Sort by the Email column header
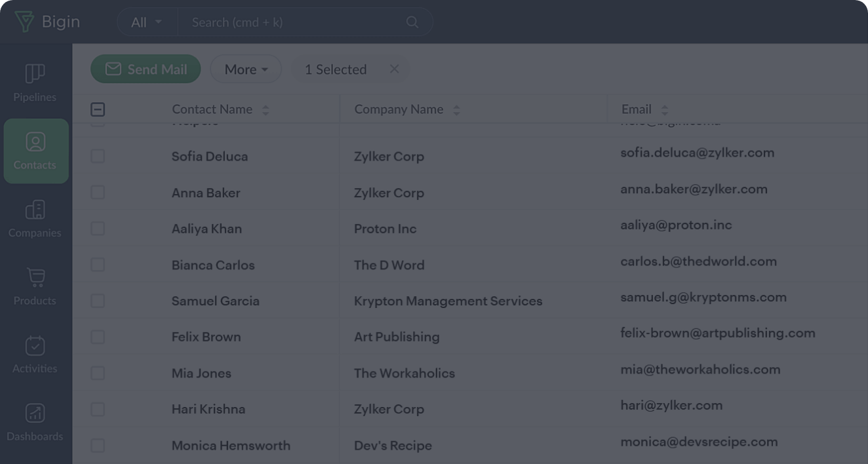This screenshot has width=868, height=464. click(x=664, y=110)
